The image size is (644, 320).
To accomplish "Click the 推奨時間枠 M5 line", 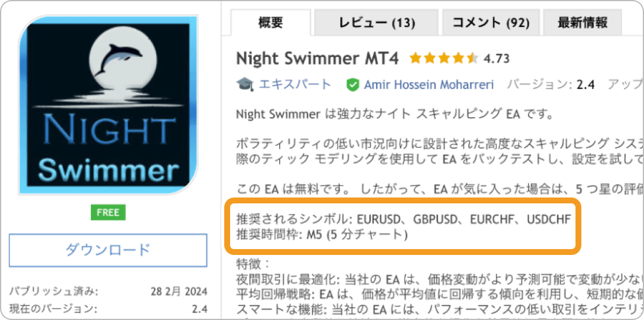I will point(321,236).
